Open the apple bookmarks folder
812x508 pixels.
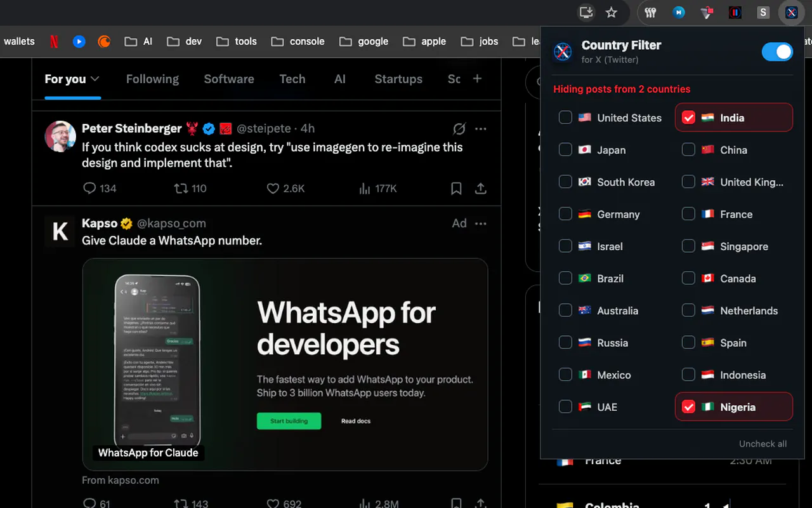click(424, 41)
